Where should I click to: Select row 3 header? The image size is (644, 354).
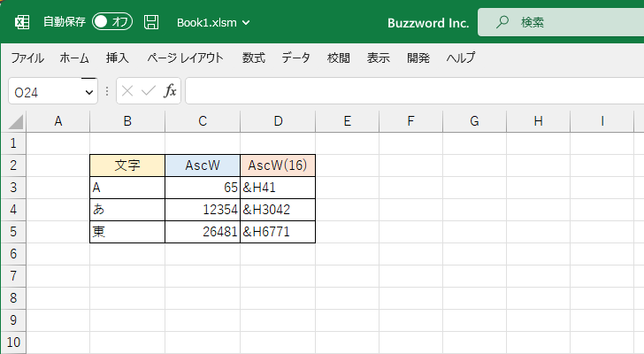pos(13,188)
